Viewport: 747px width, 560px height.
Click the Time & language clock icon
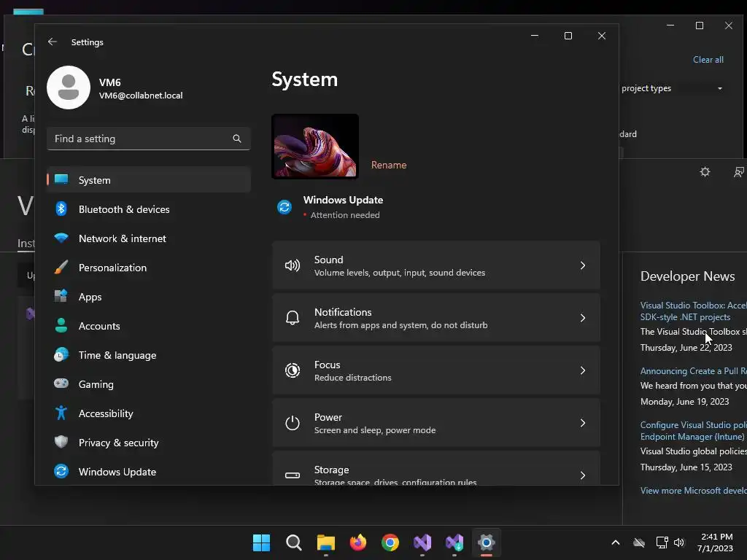pyautogui.click(x=61, y=355)
